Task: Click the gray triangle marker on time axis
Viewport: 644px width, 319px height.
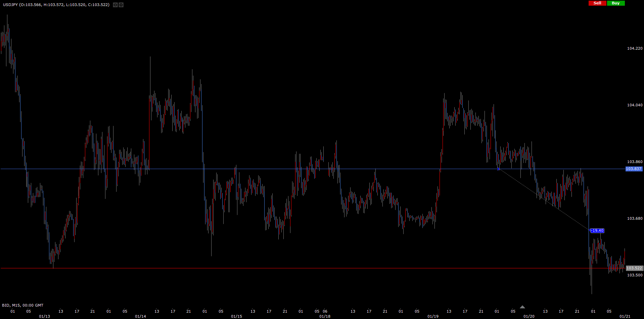Action: tap(522, 307)
